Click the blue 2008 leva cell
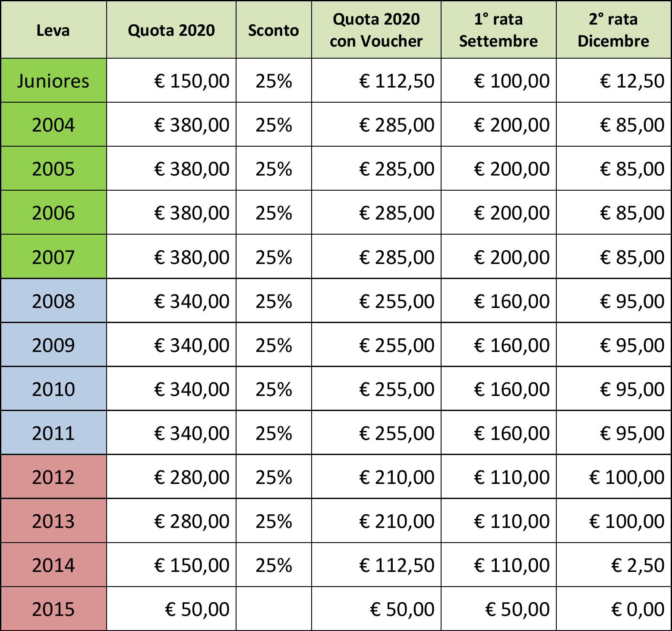The height and width of the screenshot is (631, 672). (x=54, y=301)
